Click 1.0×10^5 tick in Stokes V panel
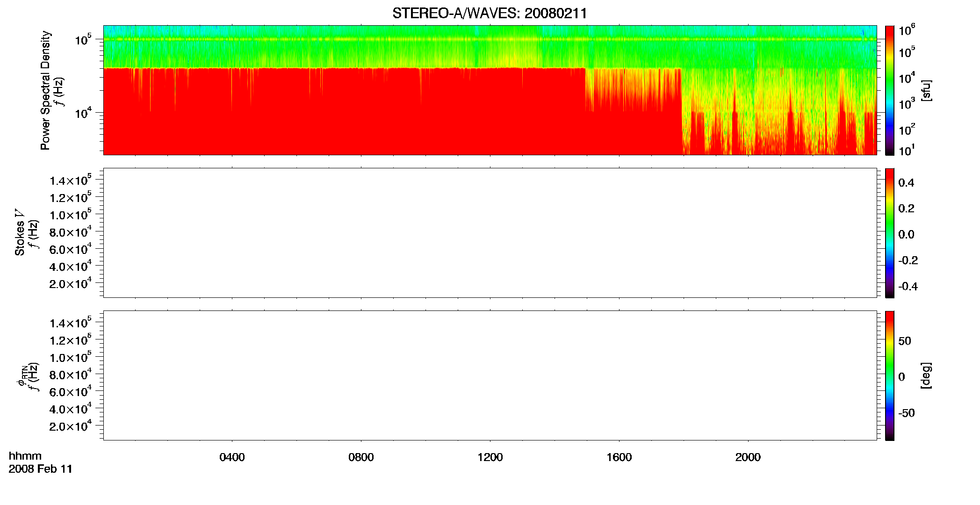 pos(71,214)
